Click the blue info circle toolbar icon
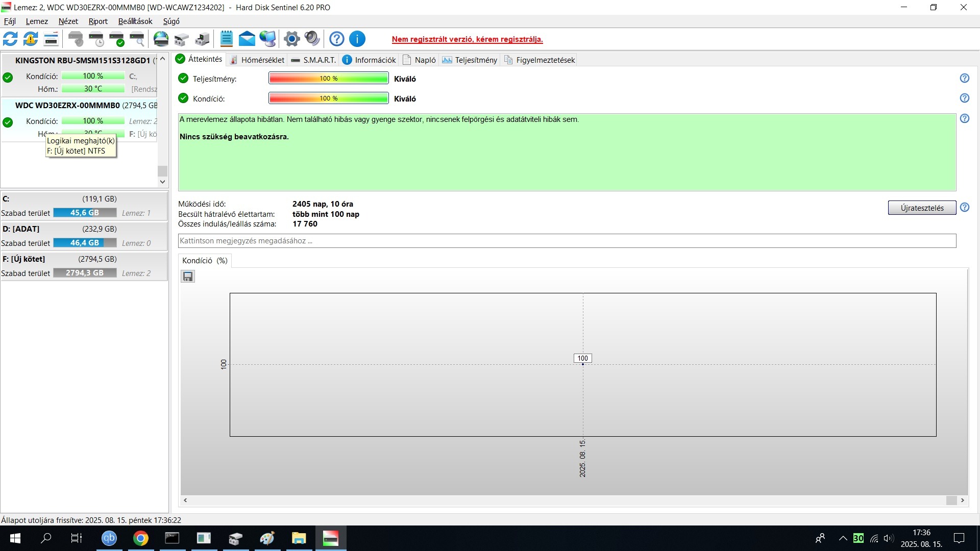Viewport: 980px width, 551px height. [x=357, y=39]
